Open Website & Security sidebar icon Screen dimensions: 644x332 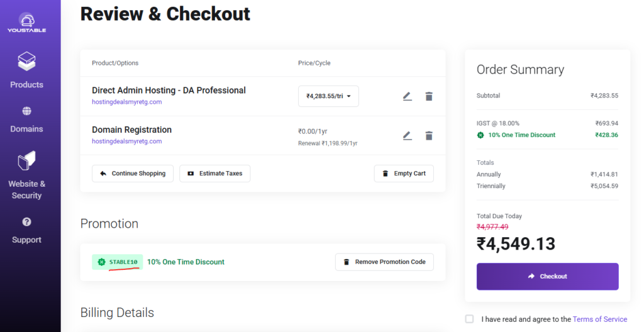(26, 161)
